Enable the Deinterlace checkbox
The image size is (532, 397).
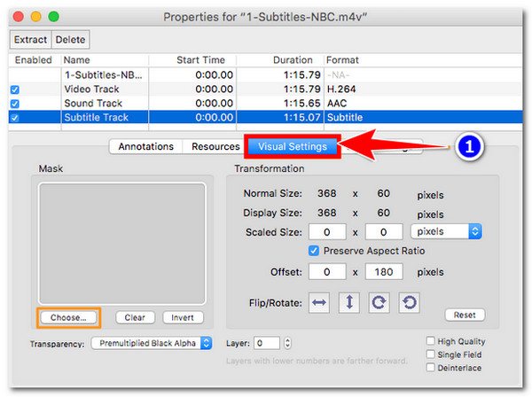tap(431, 368)
